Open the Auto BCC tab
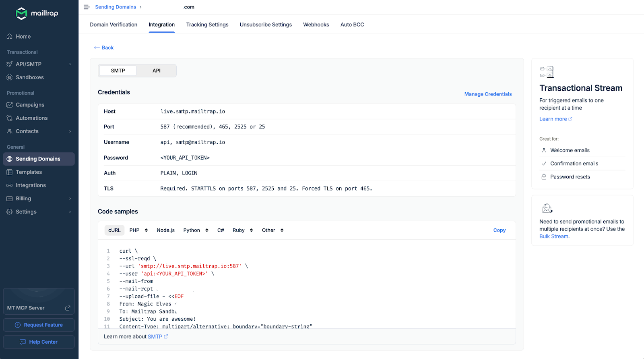This screenshot has width=644, height=359. click(x=352, y=25)
